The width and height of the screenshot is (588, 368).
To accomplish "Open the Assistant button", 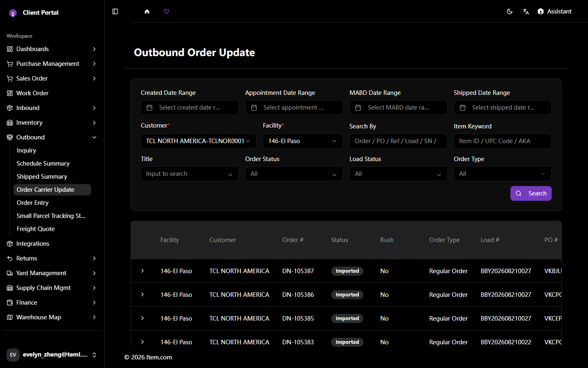I will (555, 11).
